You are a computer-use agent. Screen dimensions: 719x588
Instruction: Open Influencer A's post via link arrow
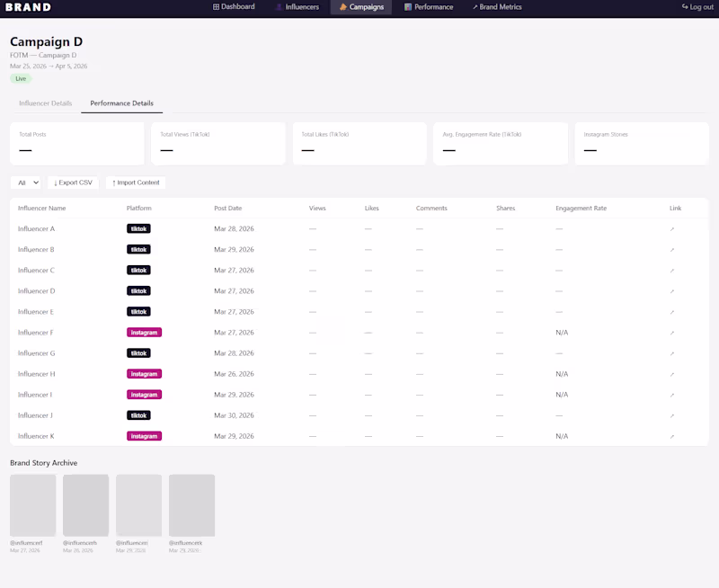(x=672, y=228)
